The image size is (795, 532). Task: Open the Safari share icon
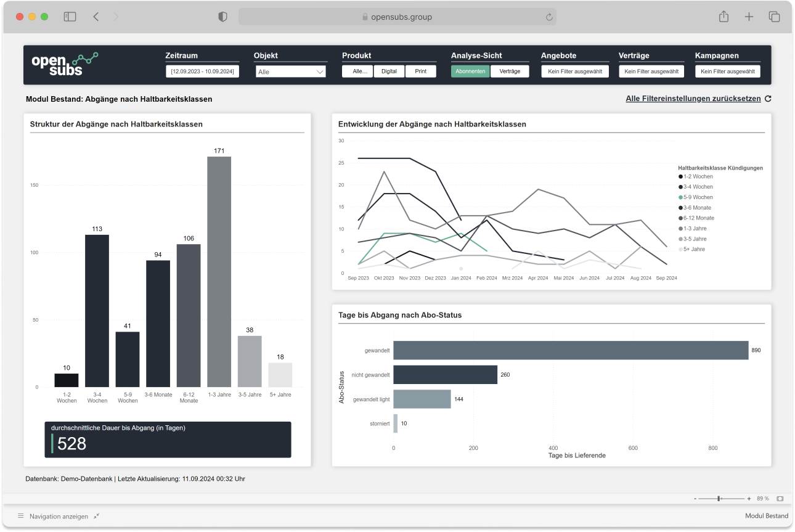724,17
